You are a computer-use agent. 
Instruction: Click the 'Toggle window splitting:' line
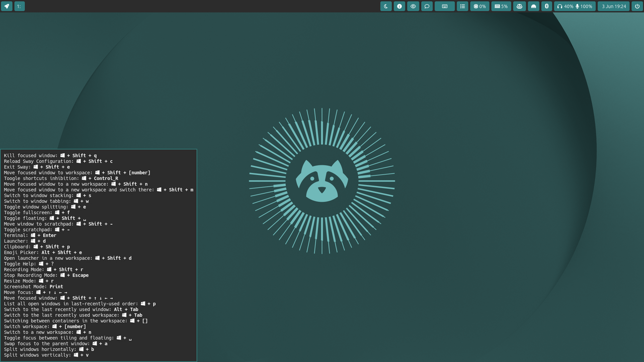click(45, 207)
